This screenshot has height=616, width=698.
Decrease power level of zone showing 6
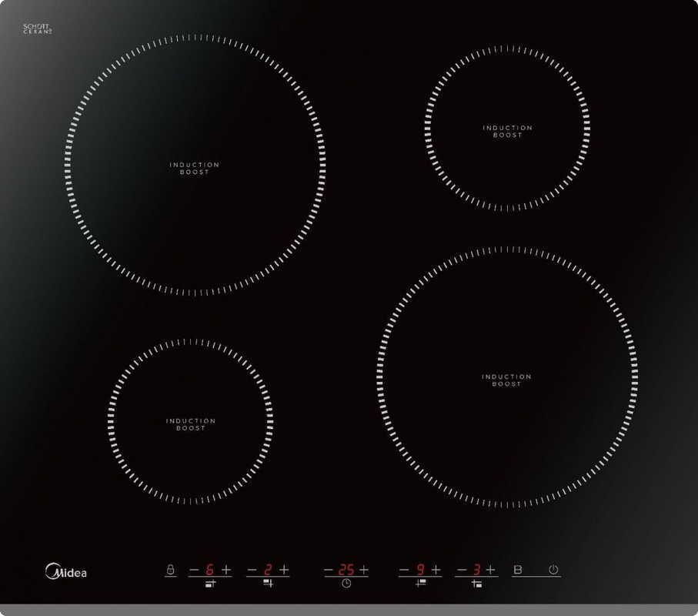[194, 570]
